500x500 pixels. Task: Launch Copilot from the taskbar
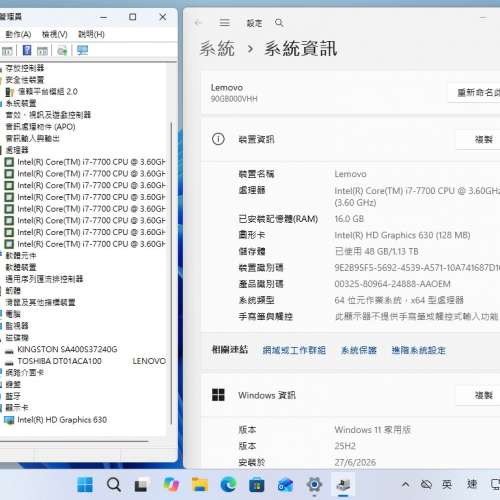(x=171, y=485)
